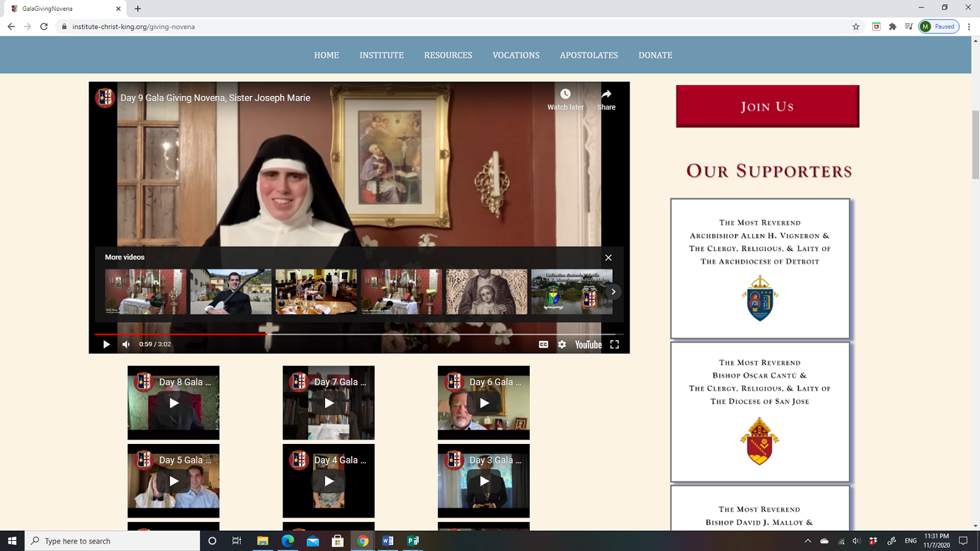This screenshot has width=980, height=551.
Task: Open the Day 9 Gala video title link
Action: [215, 98]
